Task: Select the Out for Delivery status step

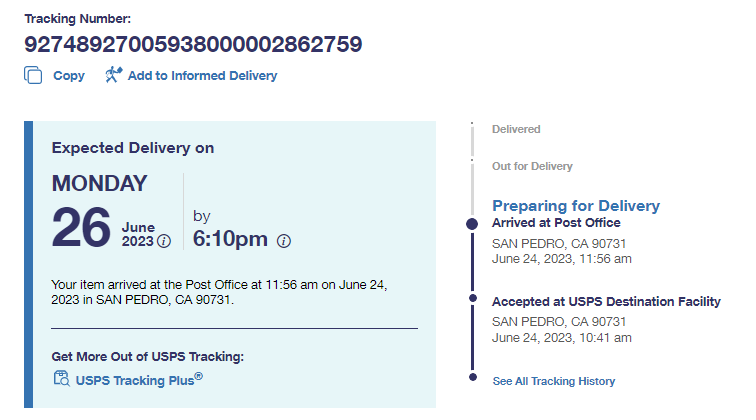Action: (x=532, y=166)
